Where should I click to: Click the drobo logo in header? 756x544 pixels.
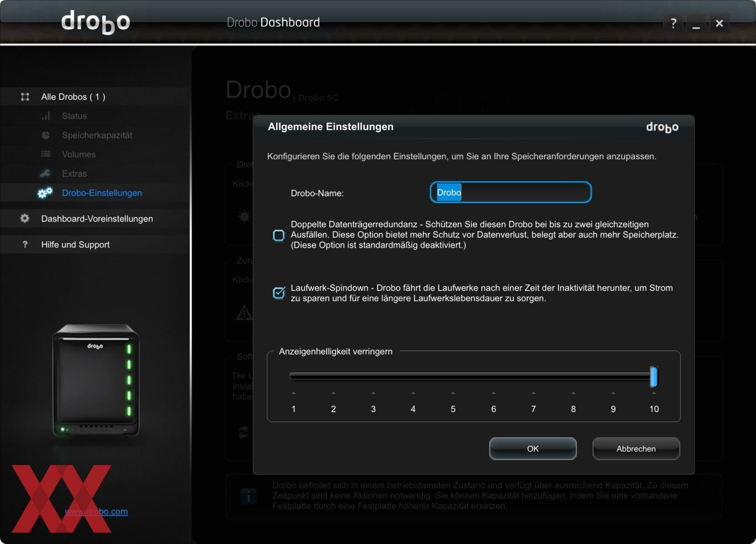[x=96, y=22]
